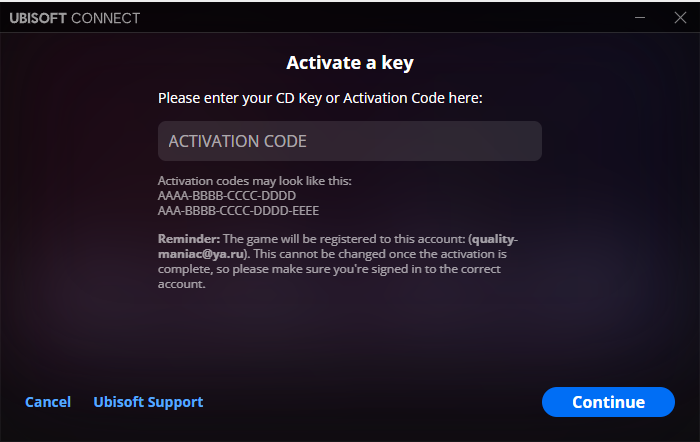The width and height of the screenshot is (700, 442).
Task: Click the ACTIVATION CODE input field
Action: pyautogui.click(x=349, y=141)
